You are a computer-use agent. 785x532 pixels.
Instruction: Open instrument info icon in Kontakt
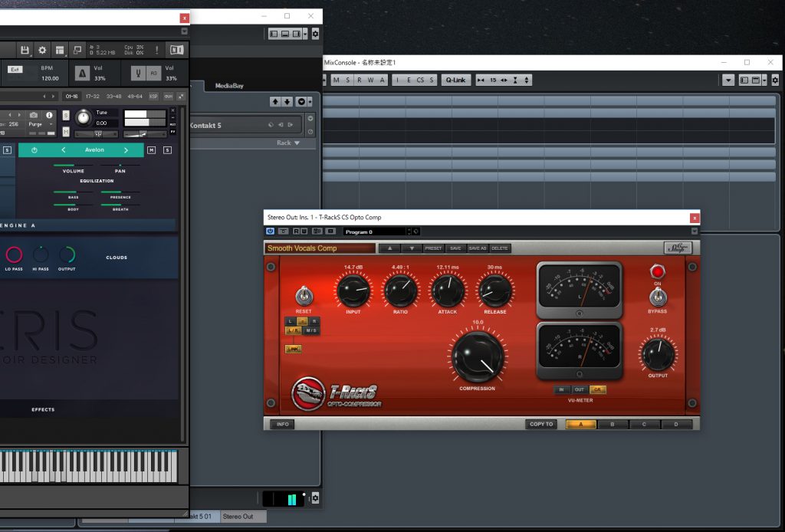[x=49, y=115]
